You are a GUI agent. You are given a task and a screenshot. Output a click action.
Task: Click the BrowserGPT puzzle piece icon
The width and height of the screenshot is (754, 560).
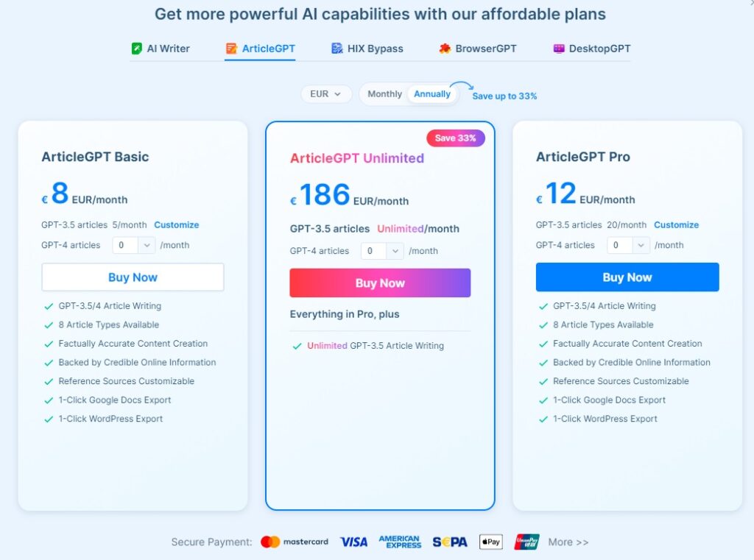pos(445,49)
